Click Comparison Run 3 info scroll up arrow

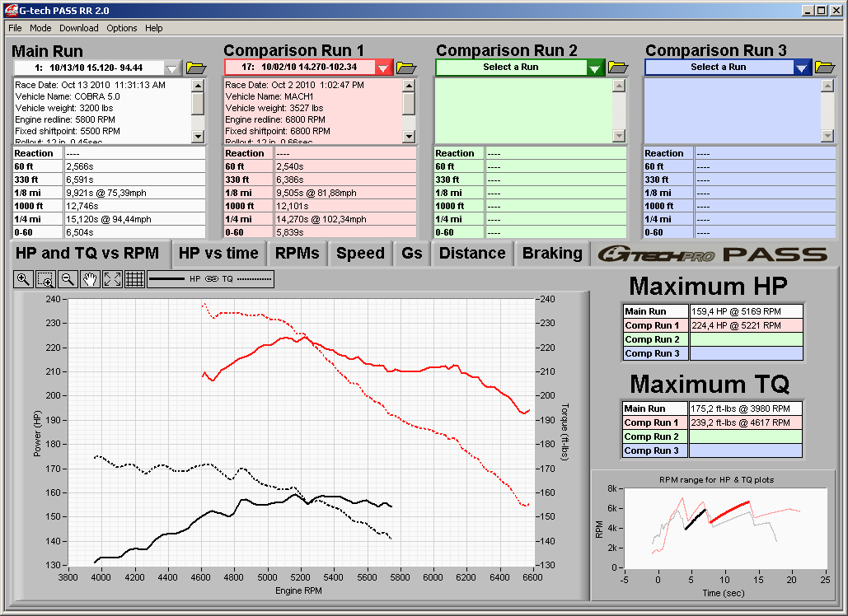coord(827,86)
